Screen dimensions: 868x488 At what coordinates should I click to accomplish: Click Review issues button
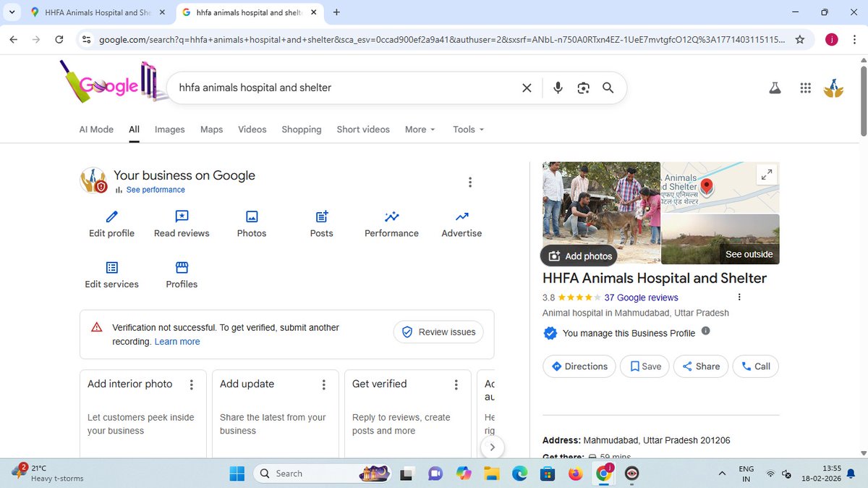click(x=438, y=332)
